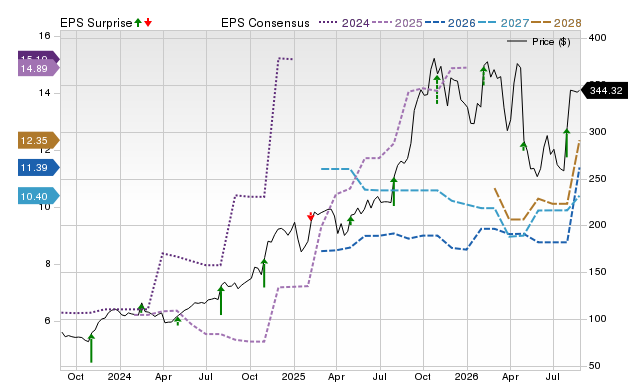Image resolution: width=640 pixels, height=382 pixels.
Task: Toggle the 2024 consensus series label
Action: click(356, 23)
